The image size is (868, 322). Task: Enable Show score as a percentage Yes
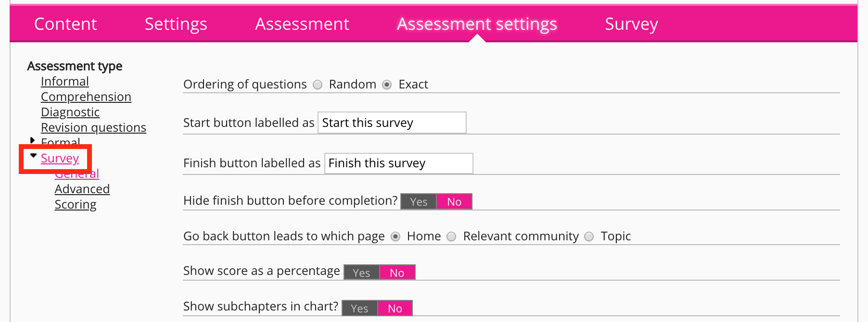coord(361,273)
